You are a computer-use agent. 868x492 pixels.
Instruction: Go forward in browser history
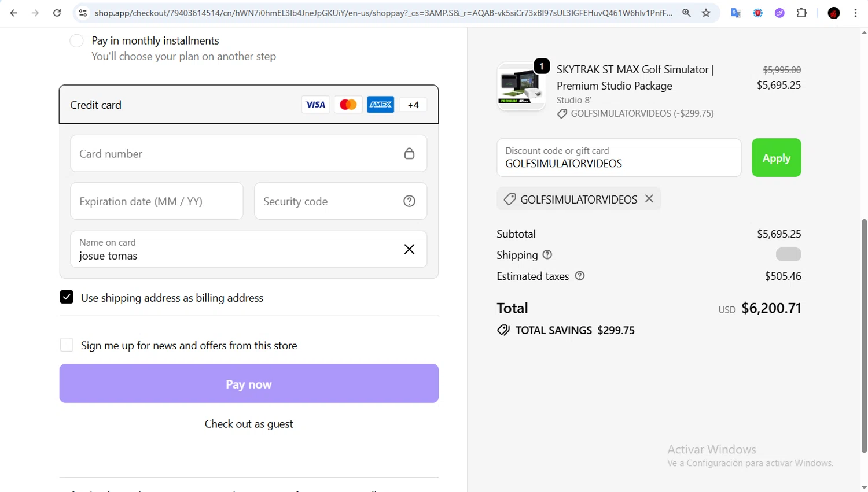click(35, 13)
